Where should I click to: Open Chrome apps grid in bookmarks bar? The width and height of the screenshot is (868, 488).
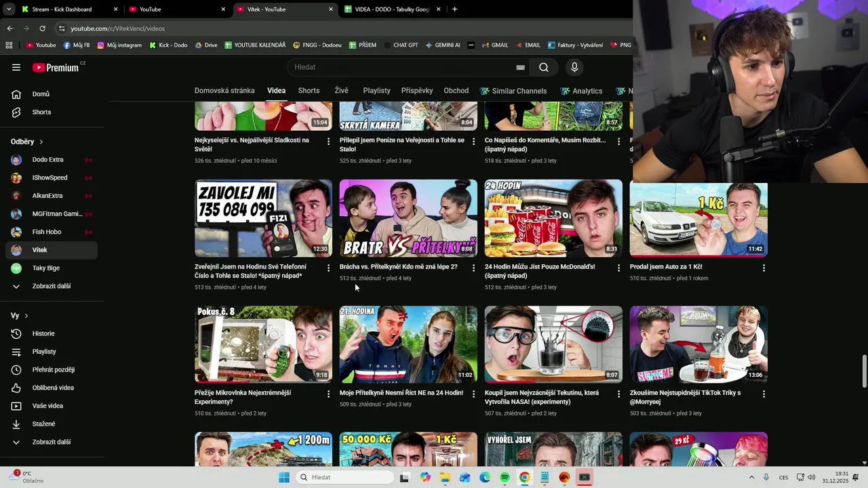(x=9, y=45)
